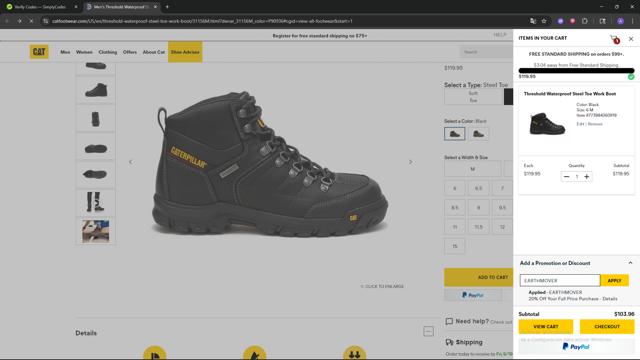640x360 pixels.
Task: Click the Add To Cart button
Action: [x=478, y=277]
